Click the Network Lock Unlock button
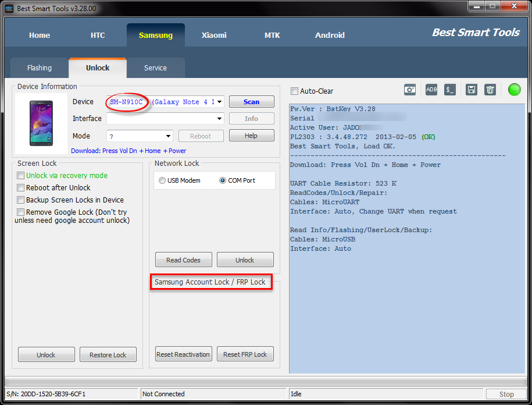The height and width of the screenshot is (405, 532). (x=245, y=260)
